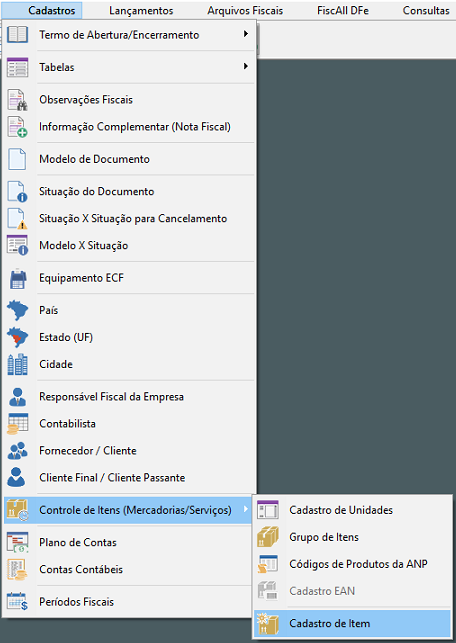Click the Contas Contábeis icon
This screenshot has width=456, height=643.
[x=17, y=569]
